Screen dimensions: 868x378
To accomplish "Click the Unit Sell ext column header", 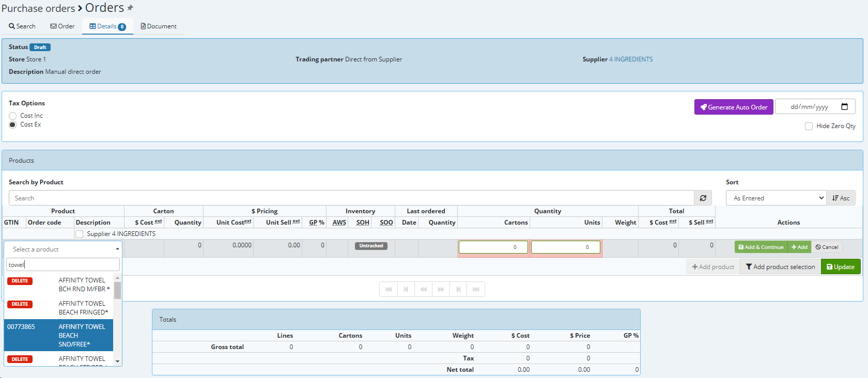I will 283,223.
